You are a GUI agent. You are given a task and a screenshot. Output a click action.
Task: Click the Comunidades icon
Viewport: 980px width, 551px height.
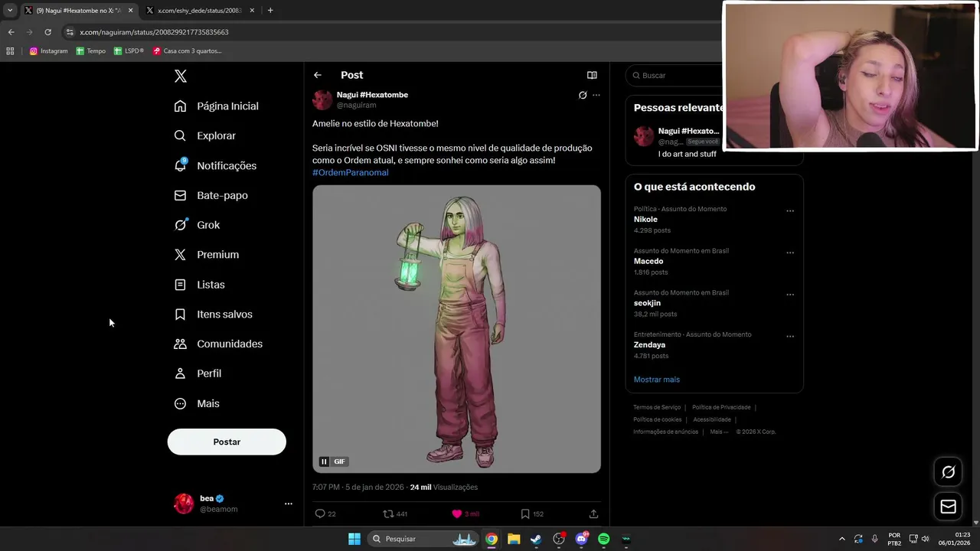180,344
